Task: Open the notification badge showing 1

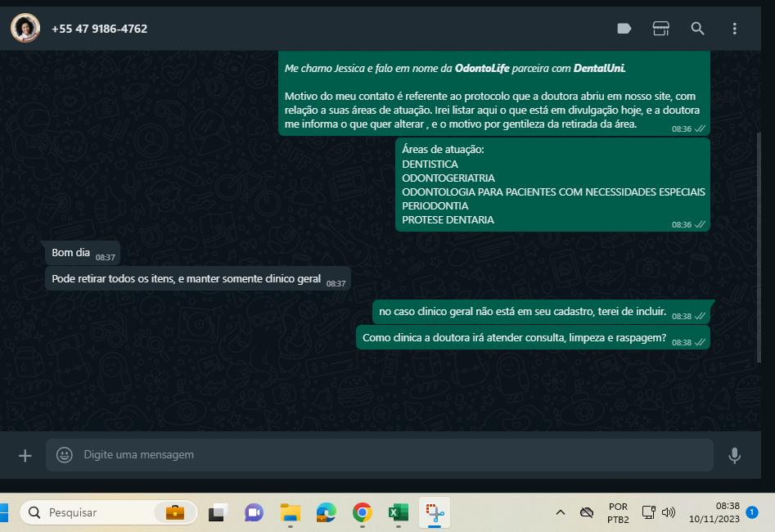Action: point(752,512)
